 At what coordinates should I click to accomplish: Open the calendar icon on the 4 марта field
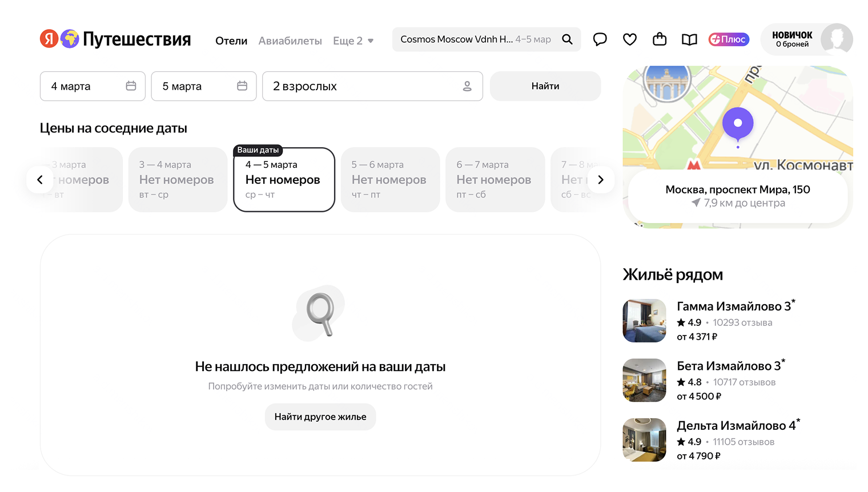click(131, 86)
